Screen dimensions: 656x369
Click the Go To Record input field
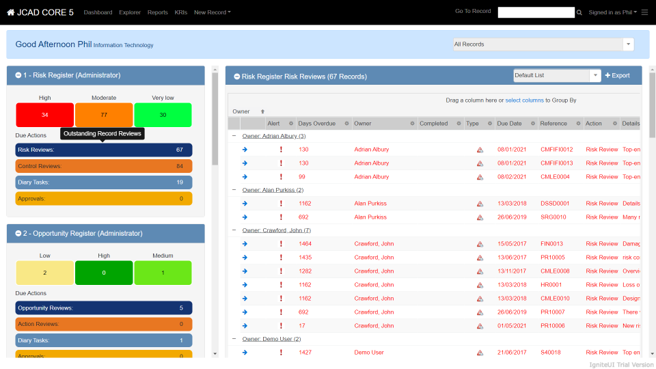(x=536, y=13)
